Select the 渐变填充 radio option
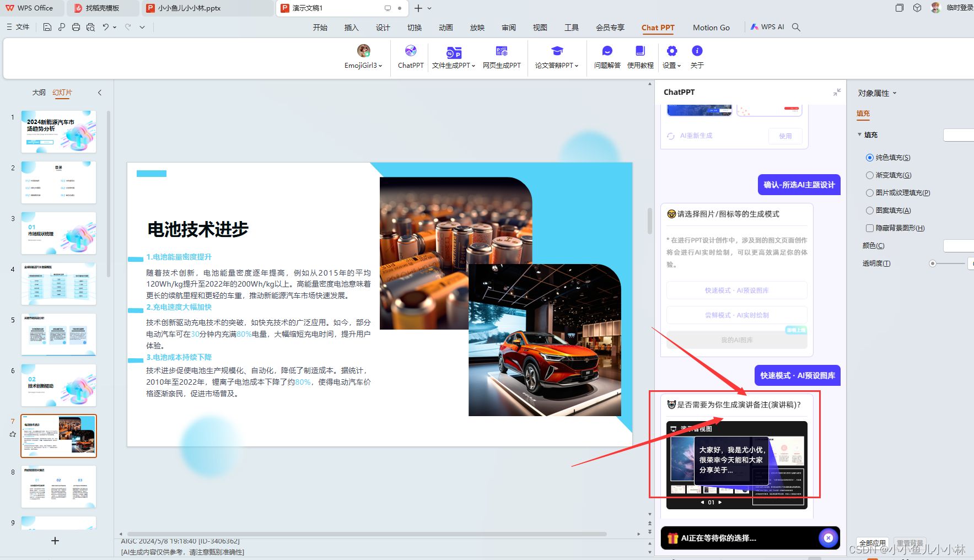 (870, 175)
